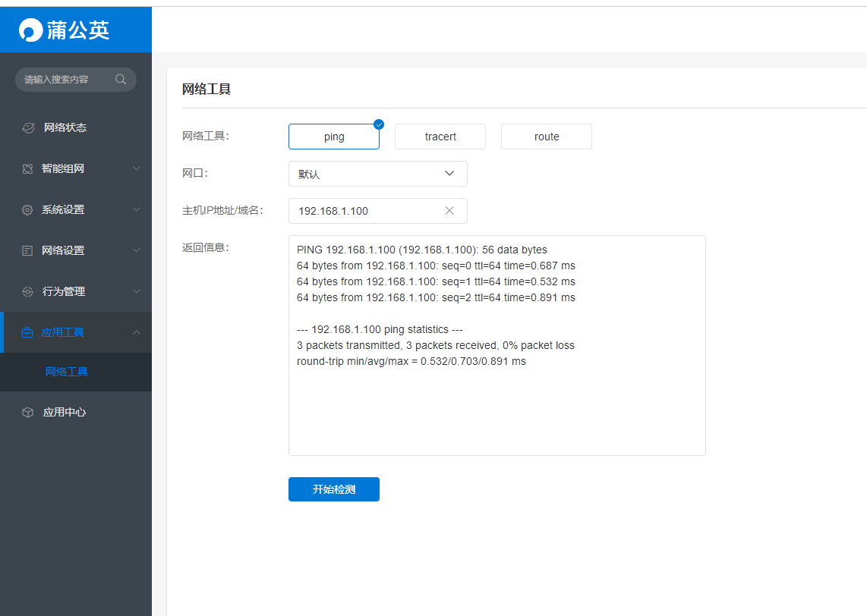This screenshot has width=867, height=616.
Task: Select the ping network tool
Action: (x=334, y=137)
